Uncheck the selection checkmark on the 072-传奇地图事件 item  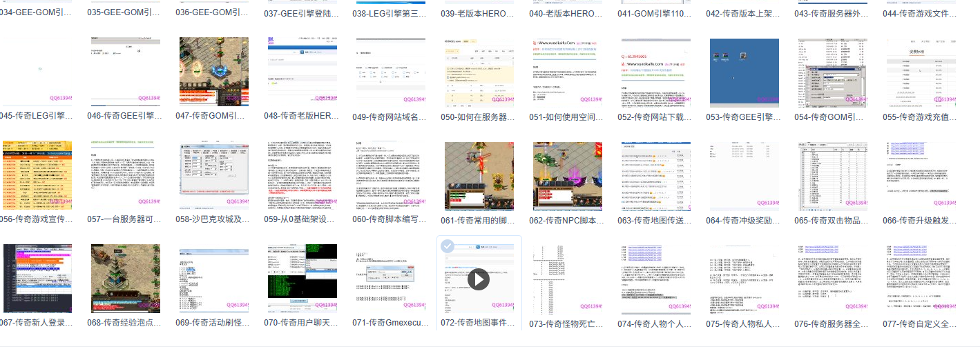448,246
